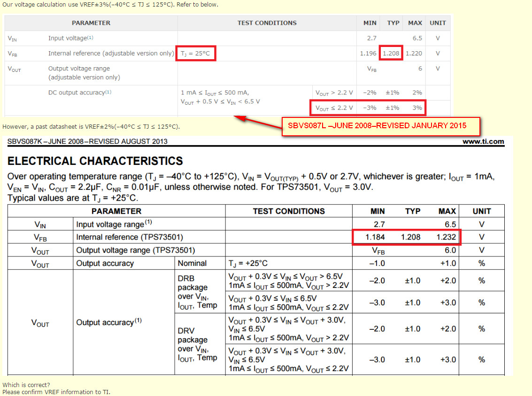Click the 1.184 MIN reference value
Viewport: 532px width, 396px height.
tap(375, 237)
